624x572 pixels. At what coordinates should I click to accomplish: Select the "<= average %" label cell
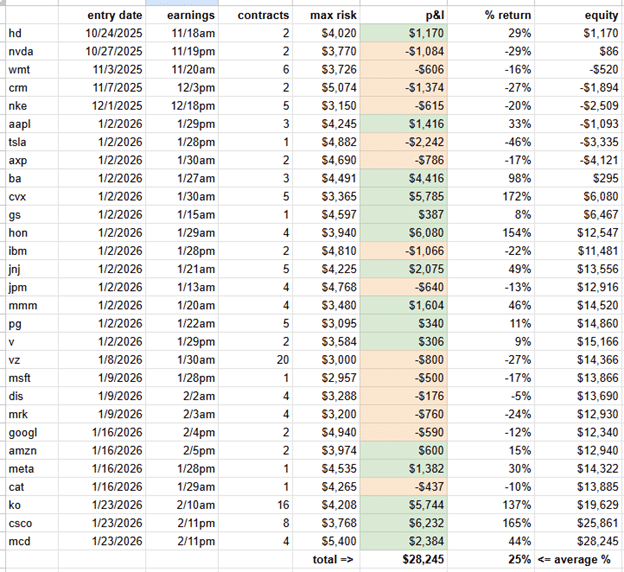tap(578, 558)
